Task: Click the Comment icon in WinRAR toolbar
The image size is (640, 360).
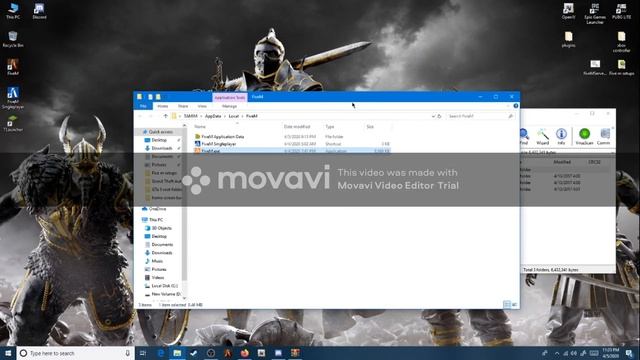Action: (604, 136)
